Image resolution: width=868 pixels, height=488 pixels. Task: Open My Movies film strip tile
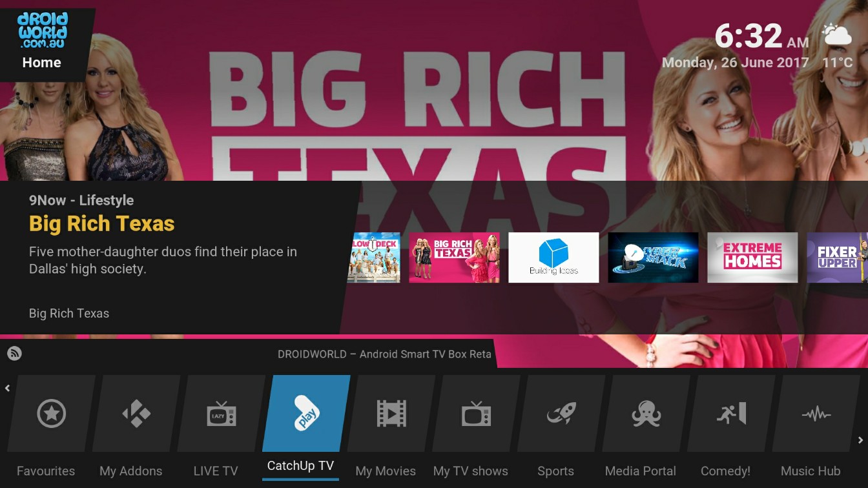(391, 414)
